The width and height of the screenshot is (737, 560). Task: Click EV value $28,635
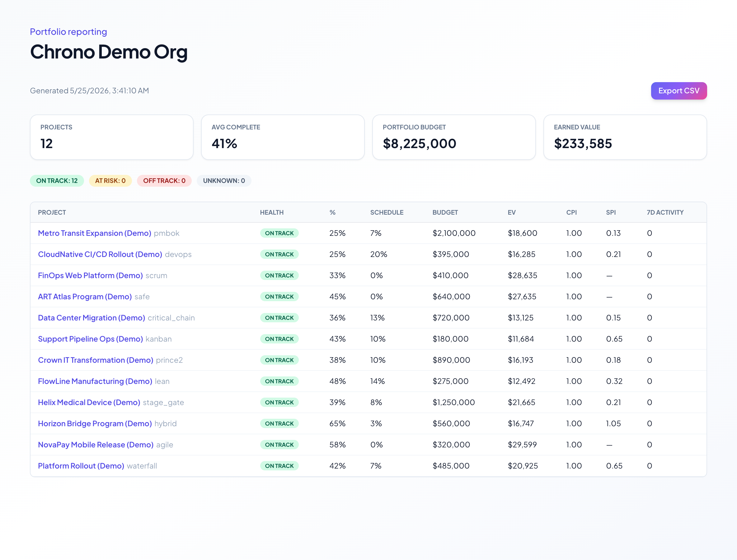[x=523, y=275]
